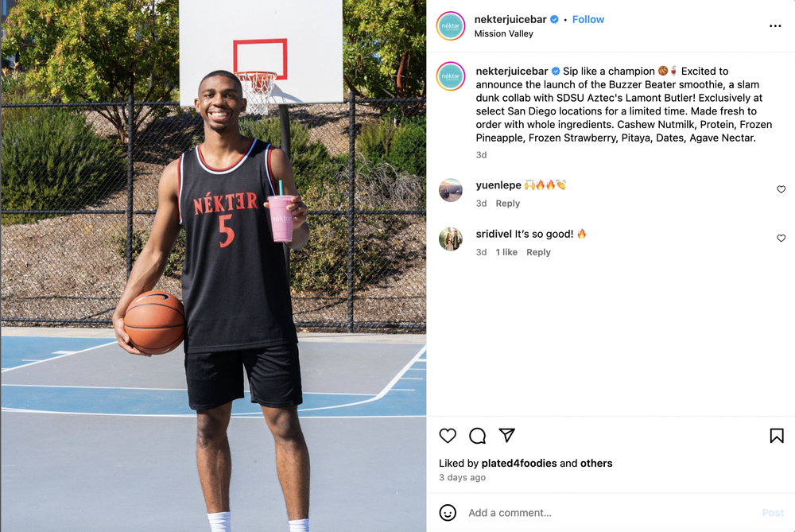View the 1 like on sridivel's comment
795x532 pixels.
506,252
